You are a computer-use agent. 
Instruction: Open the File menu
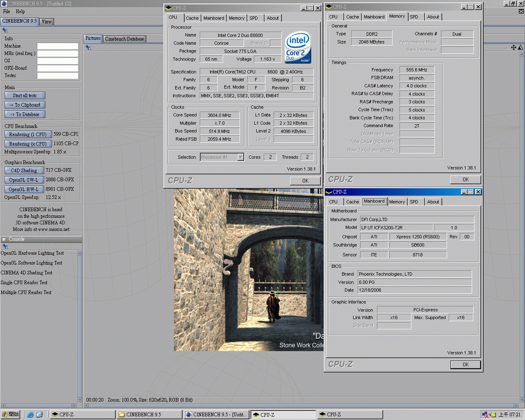pyautogui.click(x=7, y=11)
